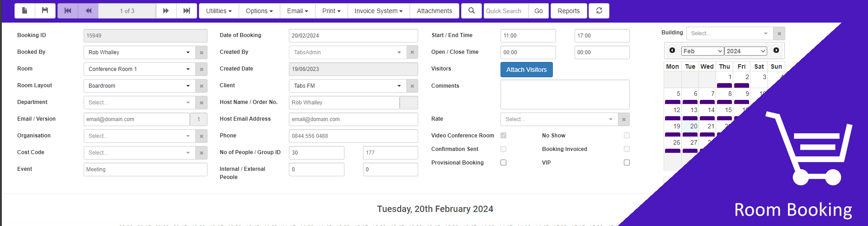Click the Comments text area
868x226 pixels.
point(565,94)
